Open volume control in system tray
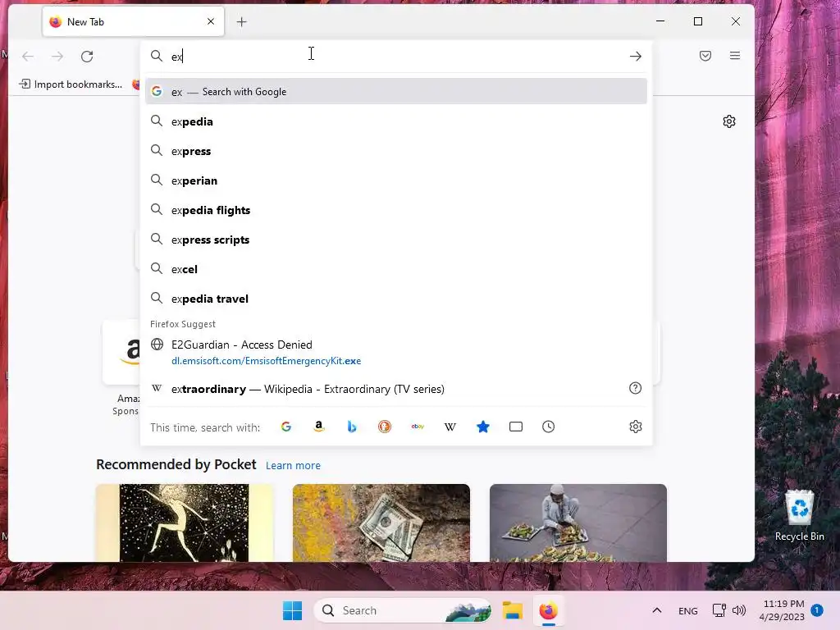The width and height of the screenshot is (840, 630). click(x=739, y=610)
